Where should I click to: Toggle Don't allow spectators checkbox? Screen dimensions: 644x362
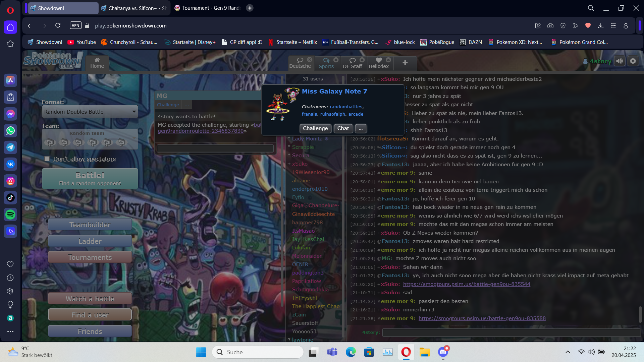tap(47, 159)
